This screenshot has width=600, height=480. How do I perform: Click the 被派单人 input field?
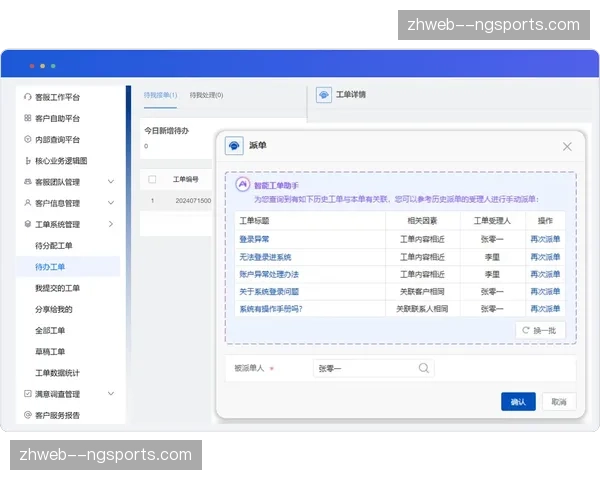[365, 368]
